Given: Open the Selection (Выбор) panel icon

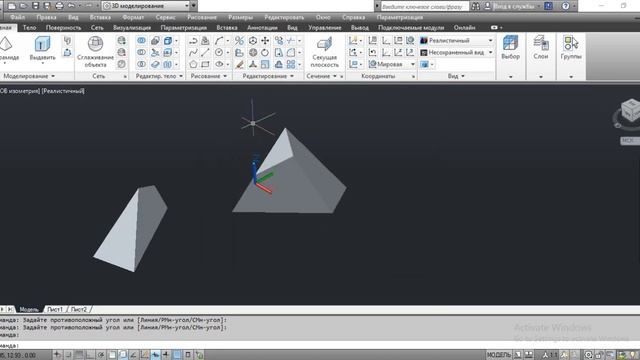Looking at the screenshot, I should pyautogui.click(x=510, y=43).
